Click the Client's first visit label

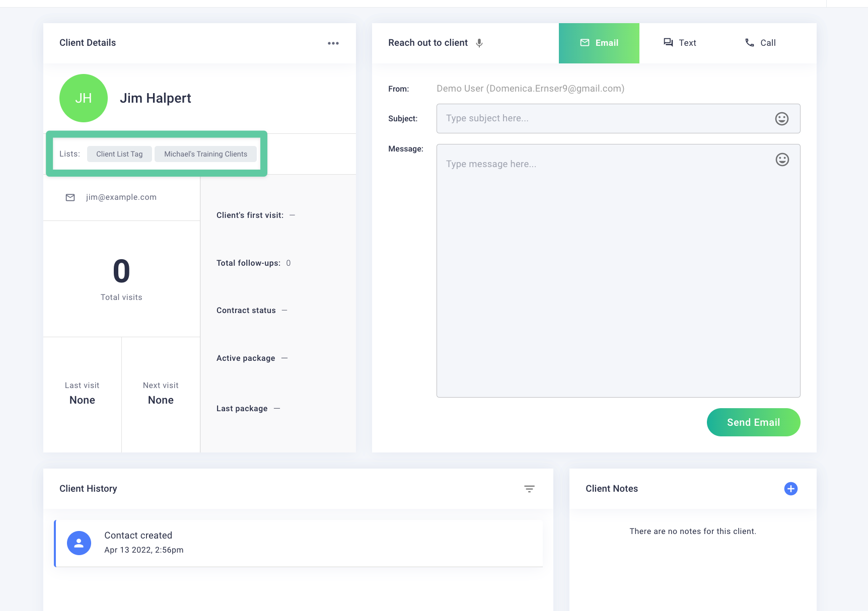250,215
